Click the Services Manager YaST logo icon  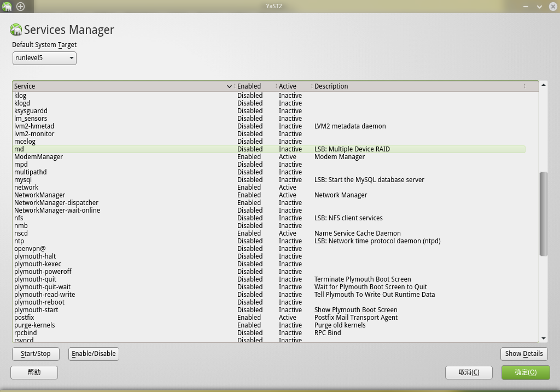click(16, 30)
